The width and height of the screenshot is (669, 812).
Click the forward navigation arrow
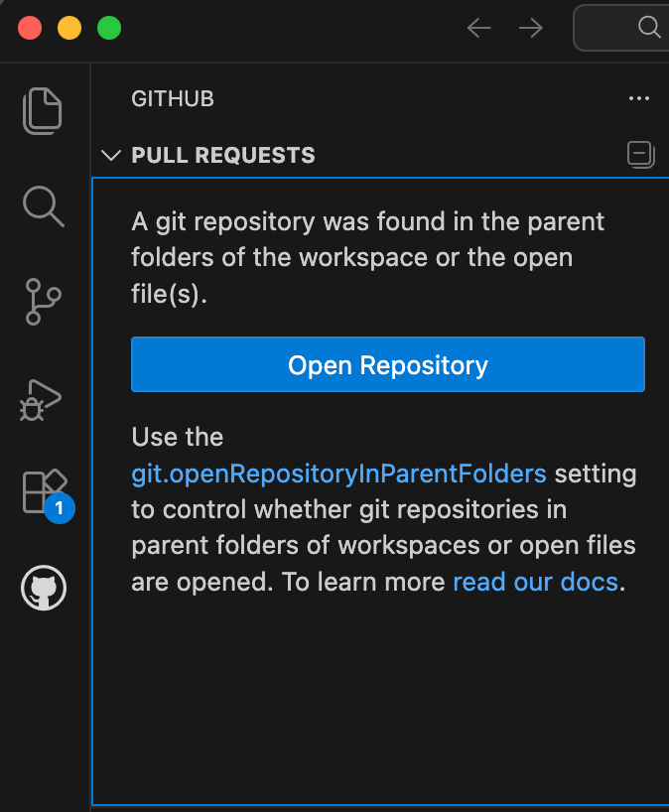coord(530,28)
